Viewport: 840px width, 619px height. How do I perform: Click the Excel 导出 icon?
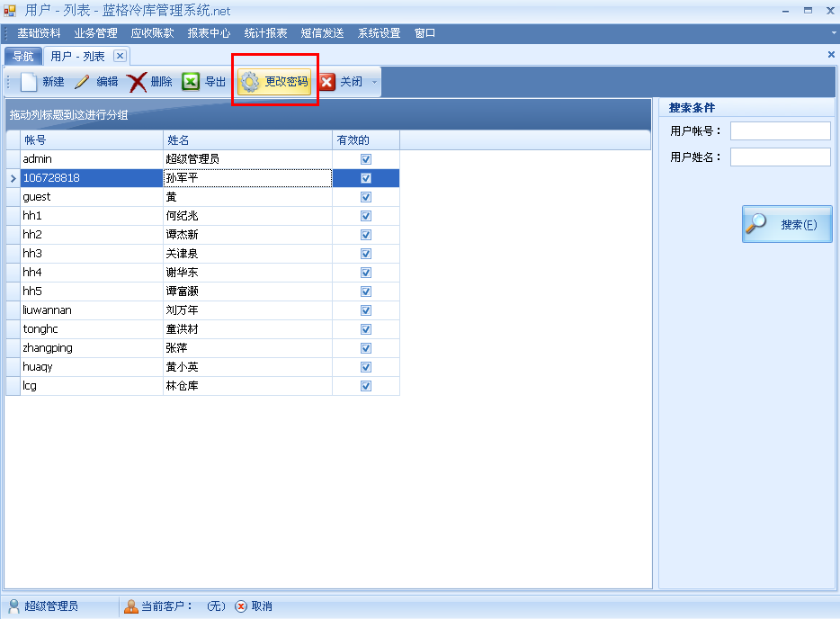(191, 82)
